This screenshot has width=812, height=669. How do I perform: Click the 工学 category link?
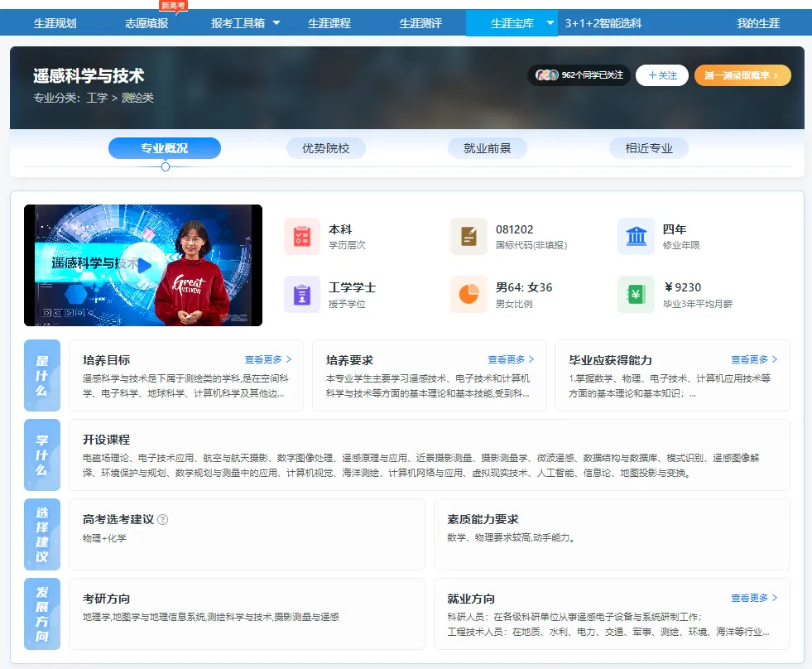(x=97, y=98)
